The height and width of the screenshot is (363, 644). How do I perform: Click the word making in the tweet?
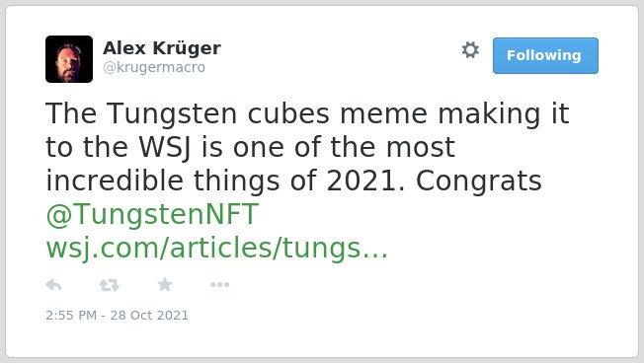pyautogui.click(x=489, y=113)
